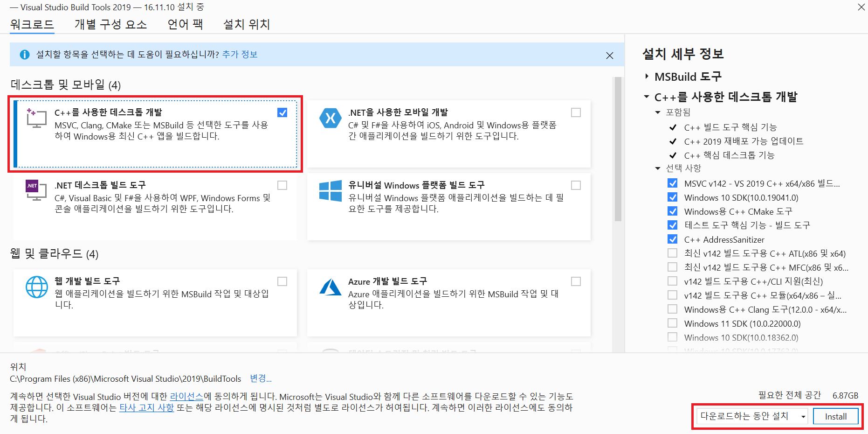Switch to the 설치 위치 tab
Screen dimensions: 868x434
coord(247,24)
